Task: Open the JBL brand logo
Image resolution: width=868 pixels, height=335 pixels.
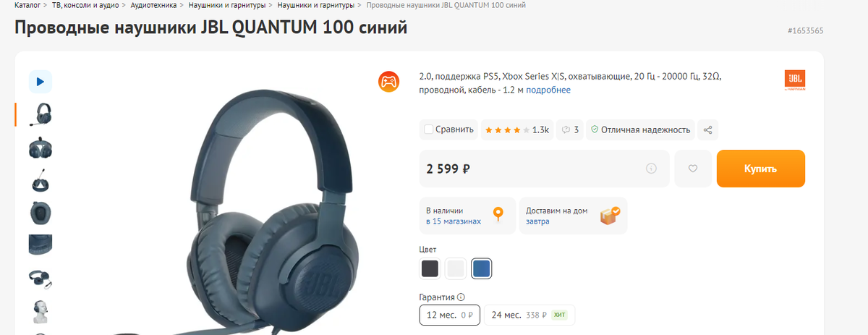Action: coord(795,80)
